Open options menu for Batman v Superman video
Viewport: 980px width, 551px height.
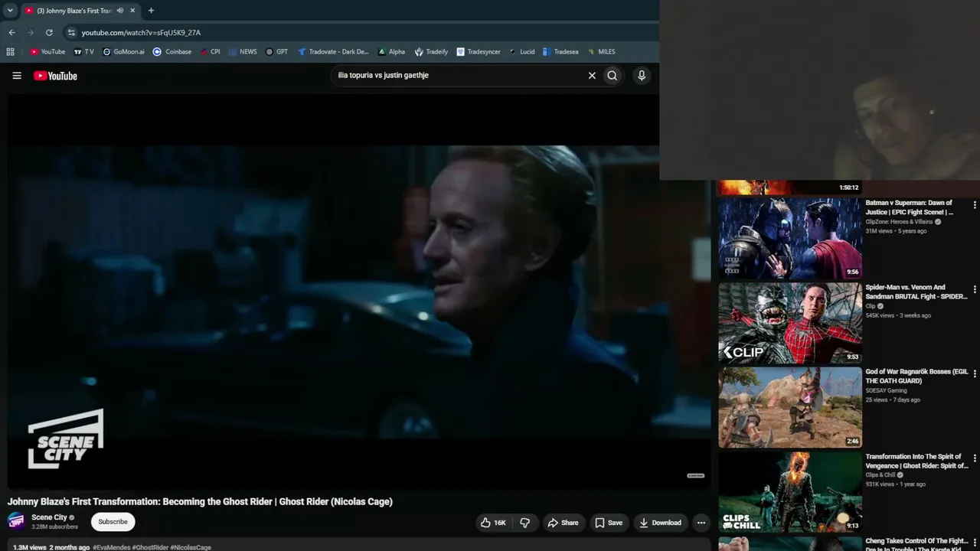point(975,205)
